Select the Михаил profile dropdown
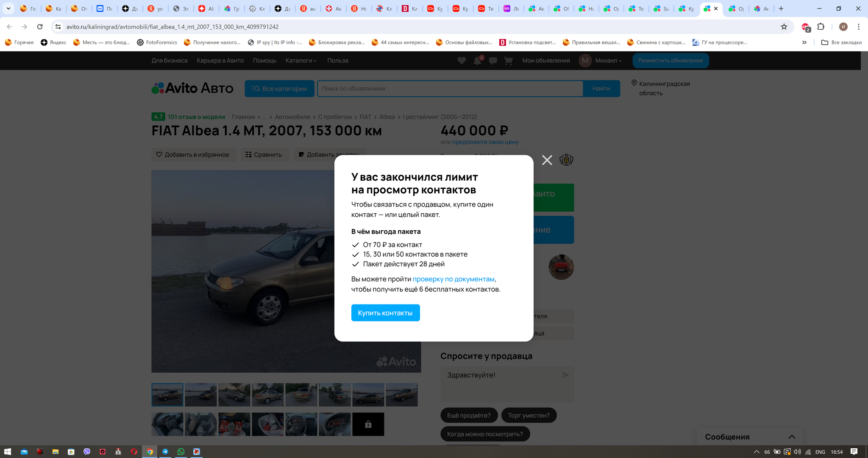The height and width of the screenshot is (458, 868). [608, 60]
